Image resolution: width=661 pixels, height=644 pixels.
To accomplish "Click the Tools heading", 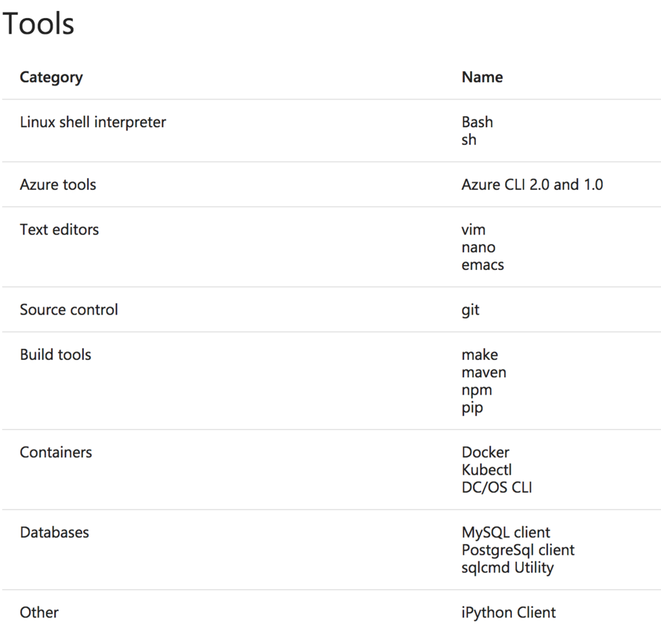I will pyautogui.click(x=38, y=23).
